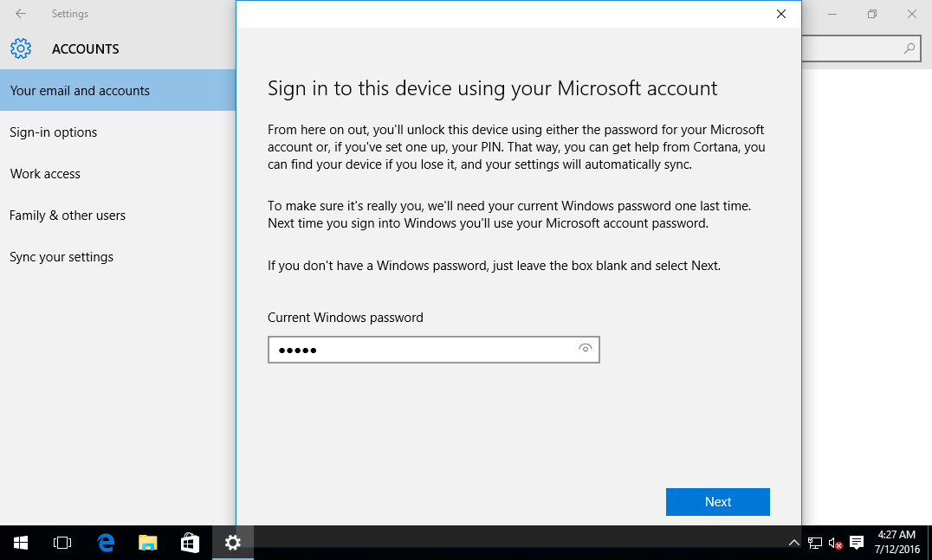Open the Action Center
The height and width of the screenshot is (560, 932).
(x=857, y=543)
